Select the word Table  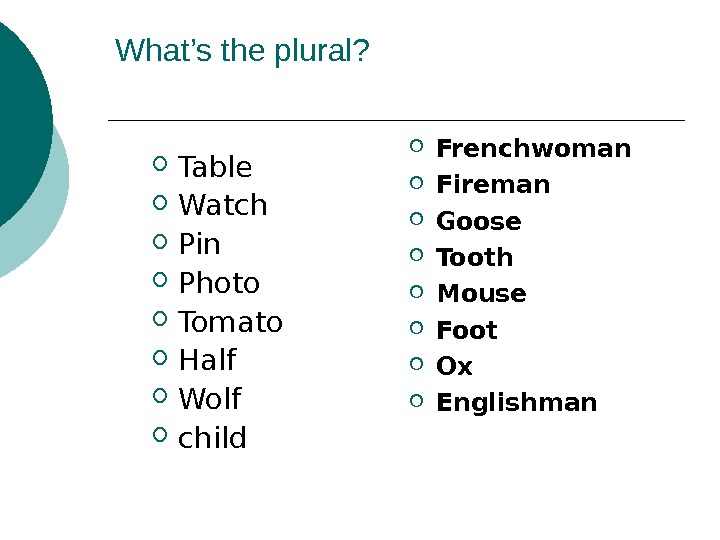coord(215,167)
